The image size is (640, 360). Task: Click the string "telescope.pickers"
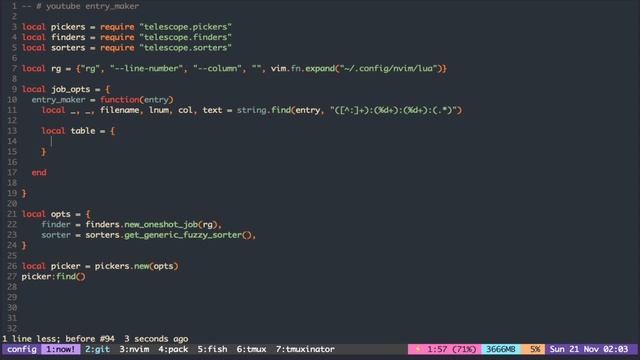[x=185, y=27]
